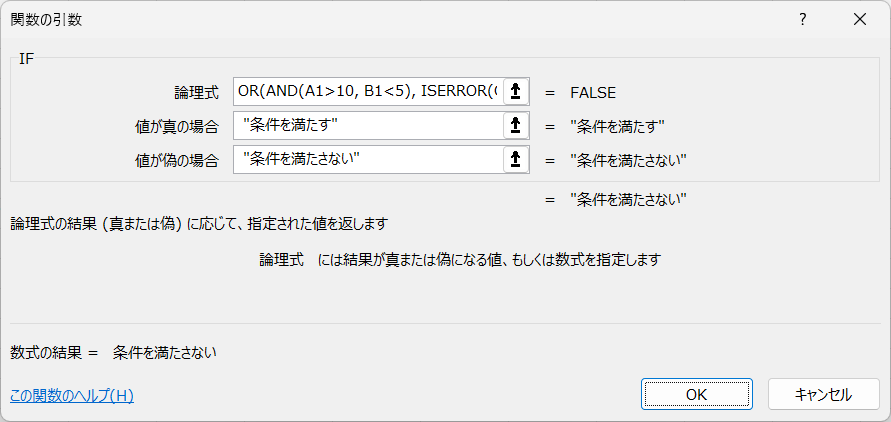This screenshot has width=891, height=422.
Task: Click the range selector icon beside 値が偽の場合
Action: point(516,160)
